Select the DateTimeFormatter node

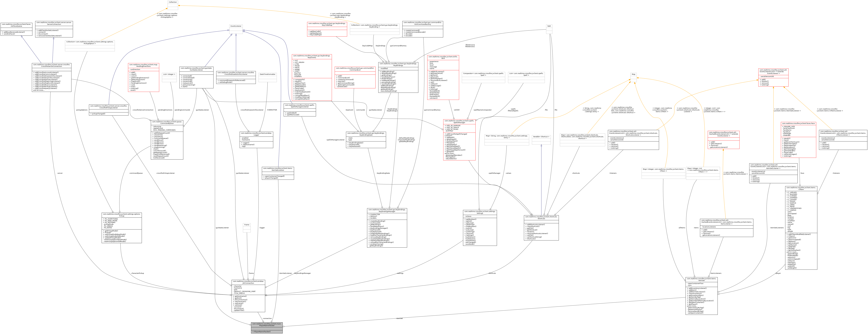pos(268,77)
